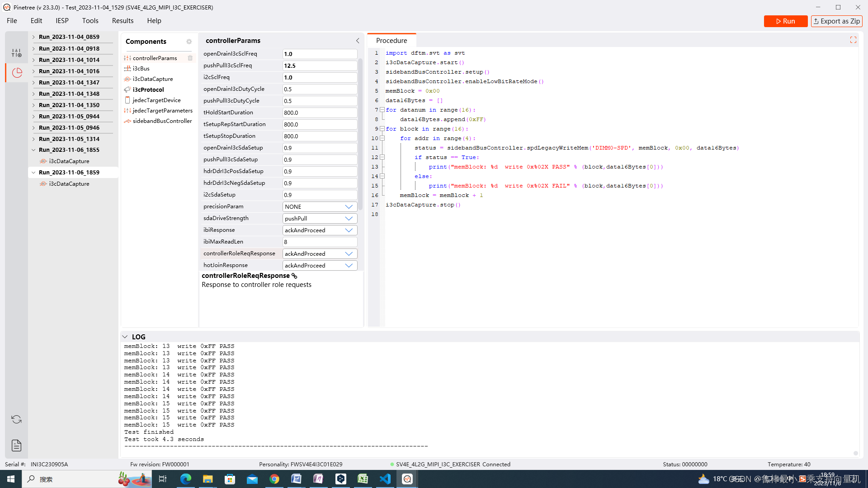Fold the code block at line 12
Image resolution: width=868 pixels, height=488 pixels.
[382, 157]
